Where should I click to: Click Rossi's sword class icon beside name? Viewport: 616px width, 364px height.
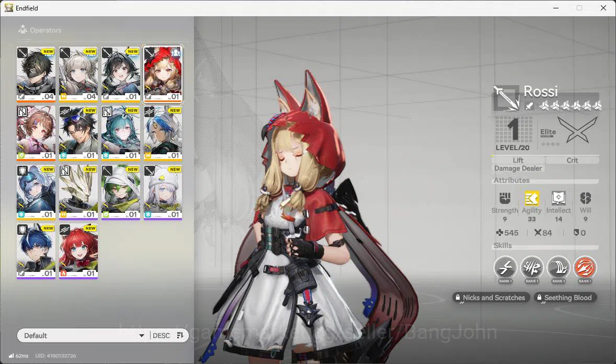pos(506,98)
